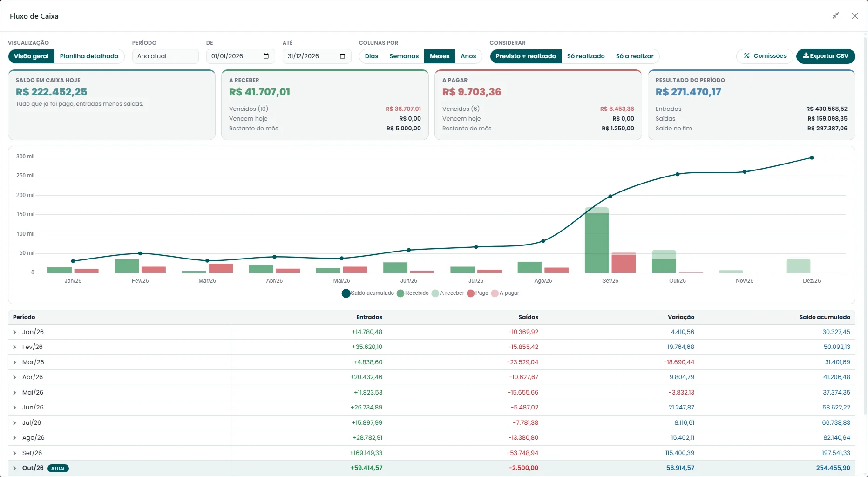The height and width of the screenshot is (477, 868).
Task: Click the Saldo em caixa hoje card
Action: tap(112, 105)
